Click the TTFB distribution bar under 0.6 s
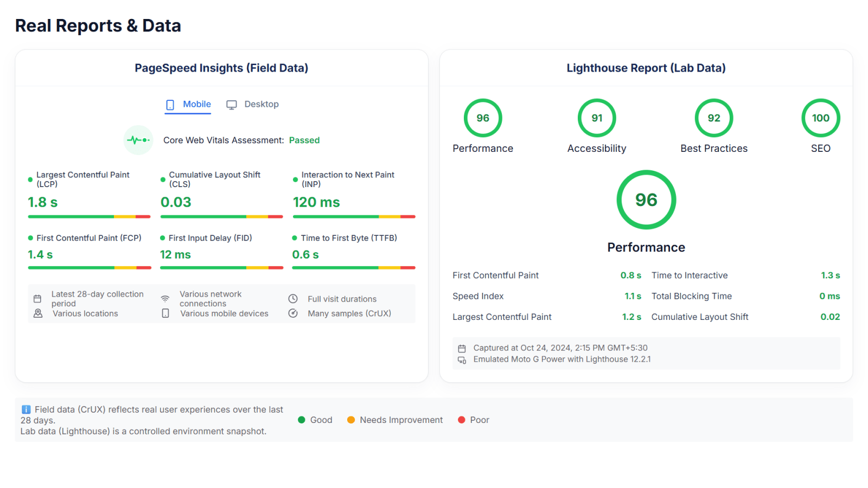Viewport: 868px width, 488px height. click(x=354, y=268)
